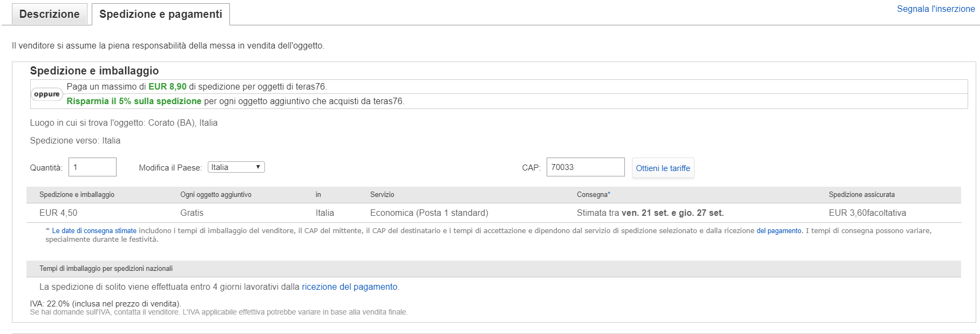The width and height of the screenshot is (980, 334).
Task: Select the EUR 4,50 shipping cost cell
Action: tap(58, 213)
